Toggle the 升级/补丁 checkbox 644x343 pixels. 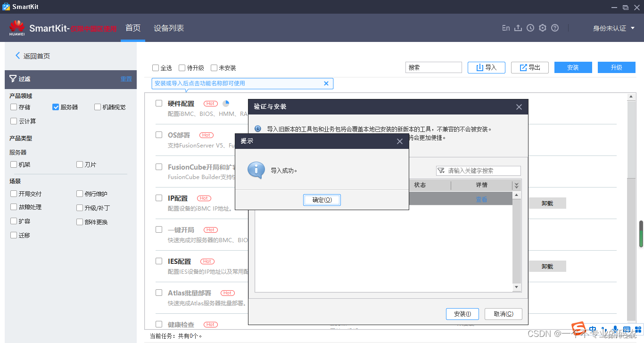(80, 208)
